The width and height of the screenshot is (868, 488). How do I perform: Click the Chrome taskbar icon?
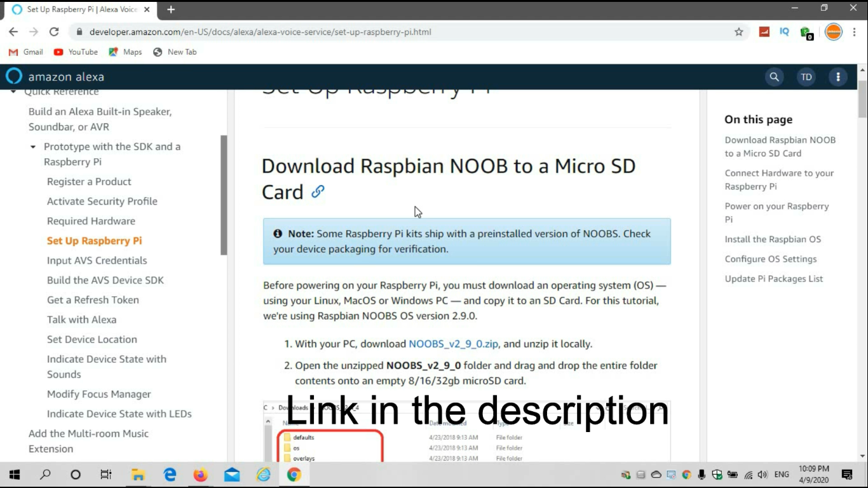(x=294, y=475)
